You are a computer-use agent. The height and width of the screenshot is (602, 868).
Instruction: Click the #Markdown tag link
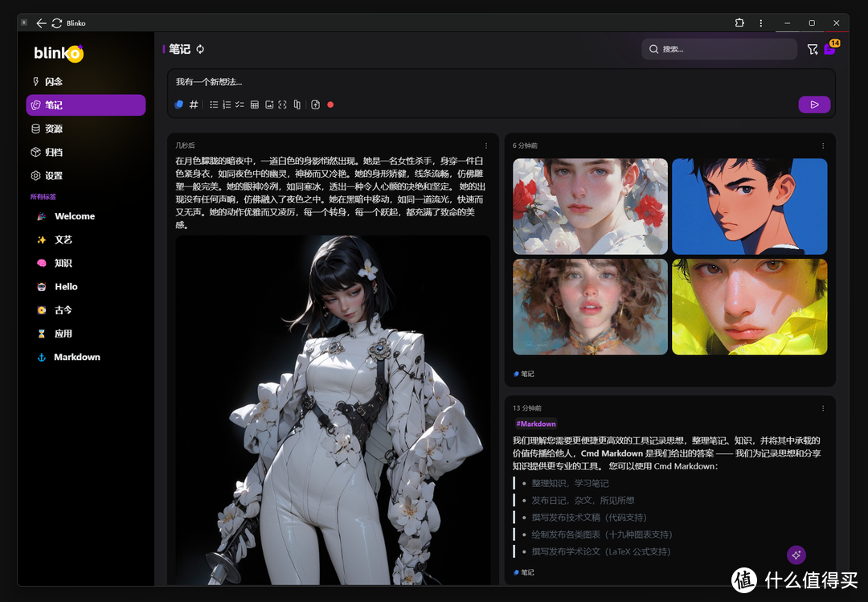pyautogui.click(x=536, y=424)
